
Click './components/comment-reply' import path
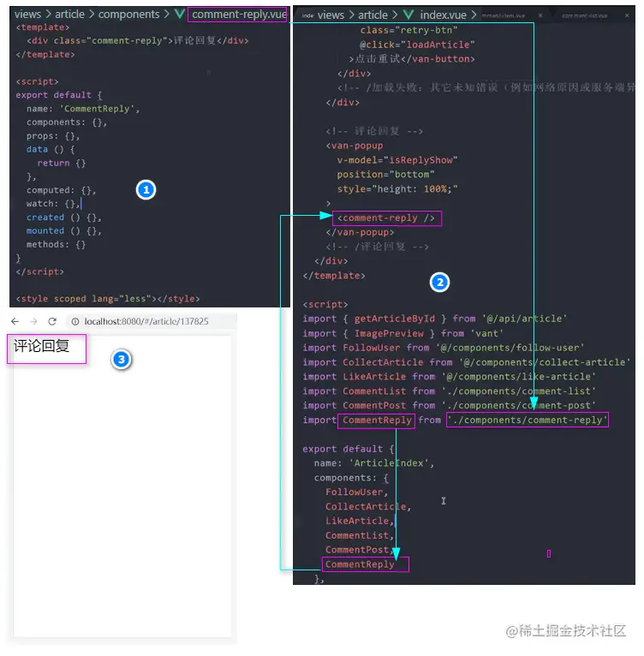click(x=528, y=420)
